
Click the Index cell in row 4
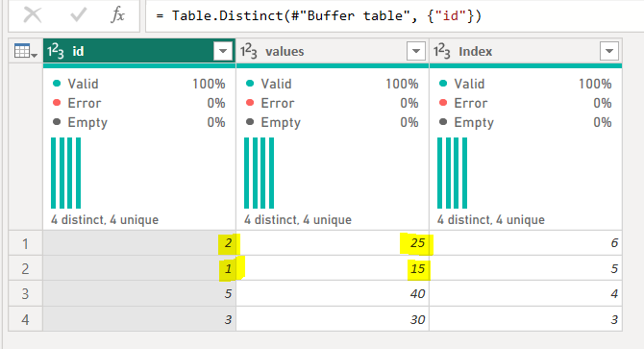(526, 319)
